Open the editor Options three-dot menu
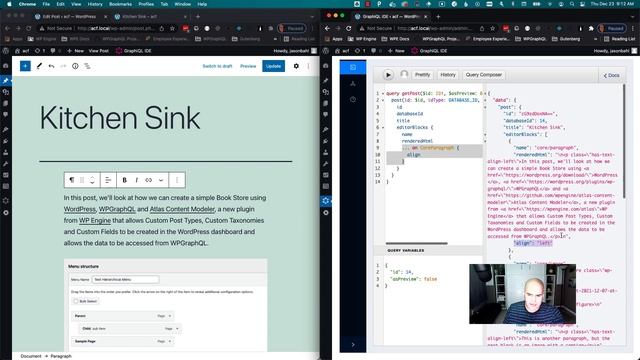The width and height of the screenshot is (640, 360). (309, 66)
